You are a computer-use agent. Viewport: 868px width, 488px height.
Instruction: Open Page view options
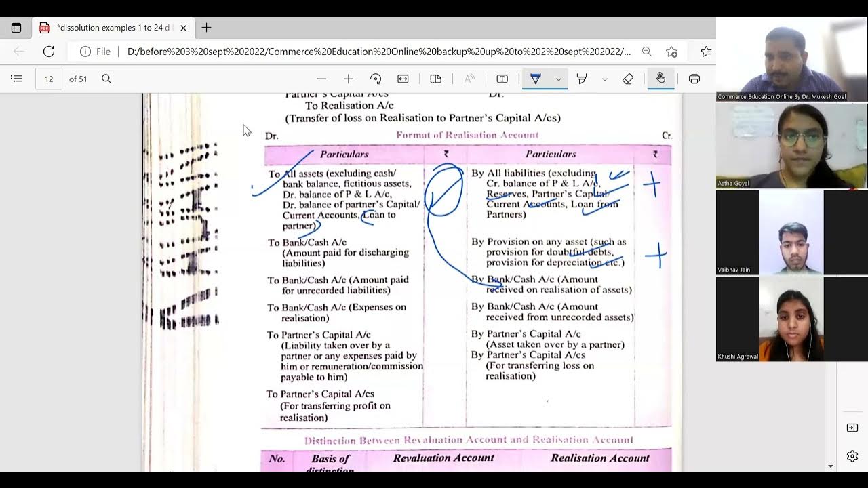point(436,79)
